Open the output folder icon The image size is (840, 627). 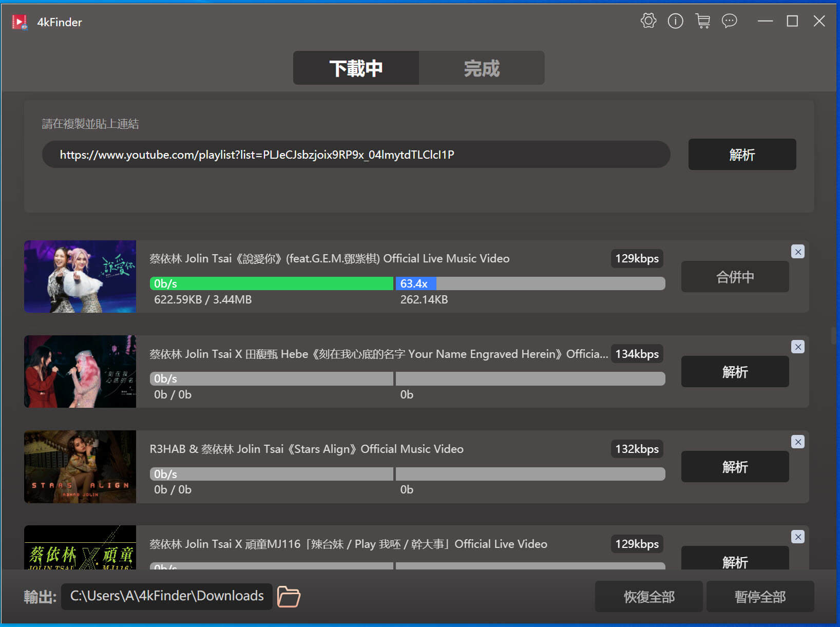[289, 596]
